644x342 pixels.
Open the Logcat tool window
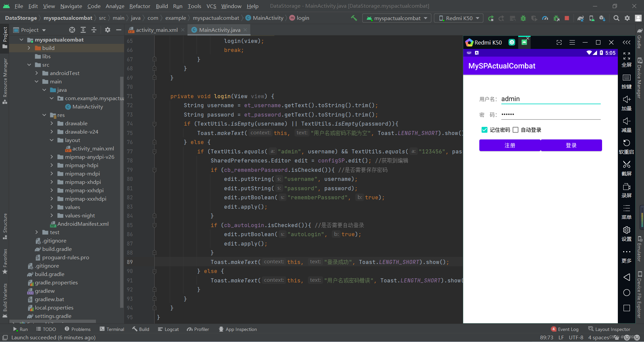168,329
